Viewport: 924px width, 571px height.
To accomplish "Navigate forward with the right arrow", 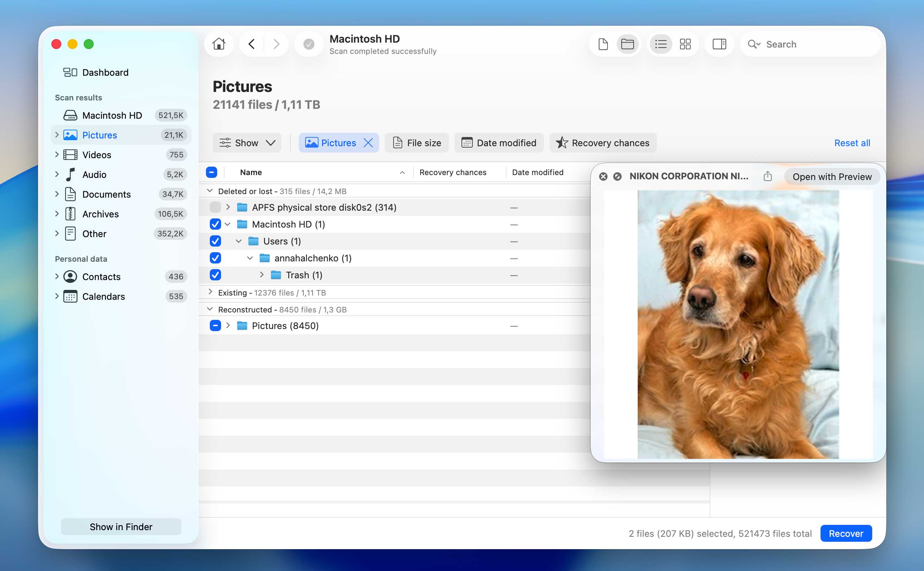I will point(276,44).
